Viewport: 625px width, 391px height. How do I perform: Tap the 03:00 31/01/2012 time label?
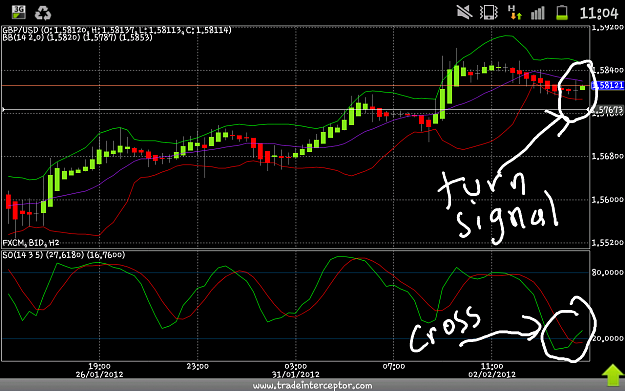coord(295,370)
